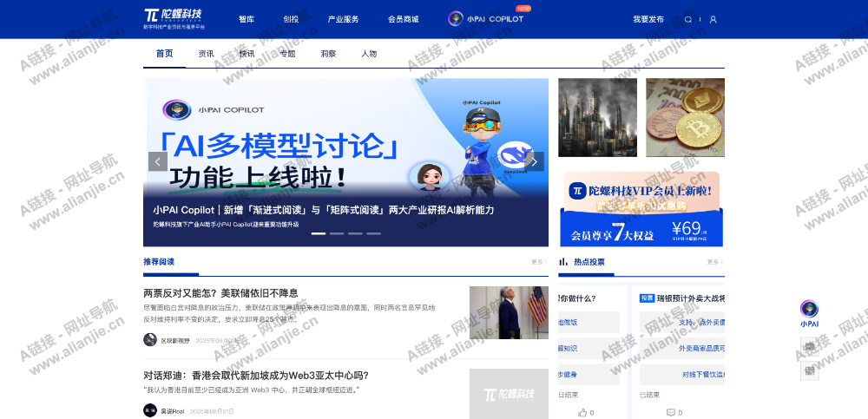Switch to the 人物 tab
868x419 pixels.
click(369, 54)
